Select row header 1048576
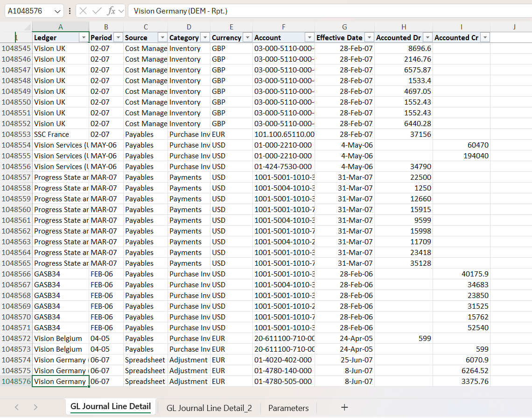 point(16,381)
